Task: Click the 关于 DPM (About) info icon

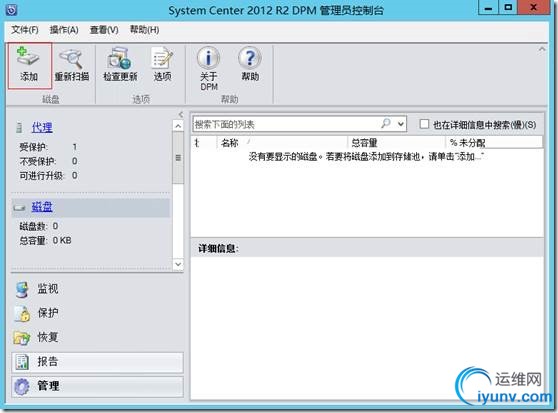Action: click(x=208, y=58)
